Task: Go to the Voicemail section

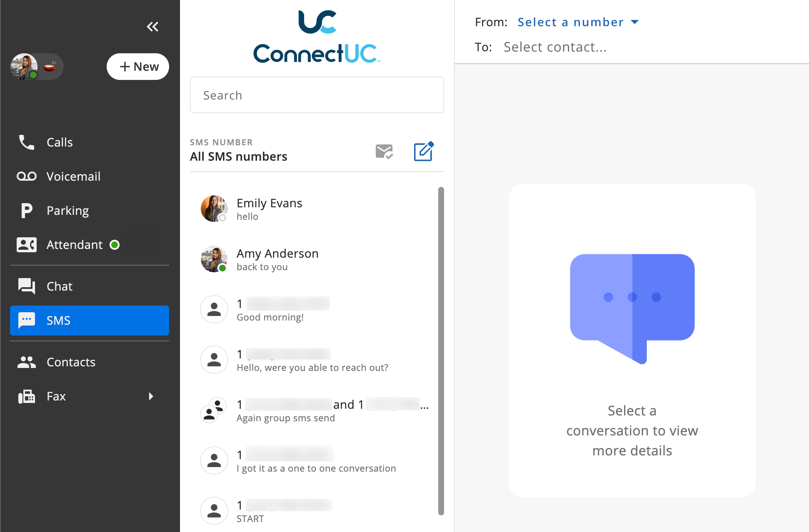Action: [x=73, y=177]
